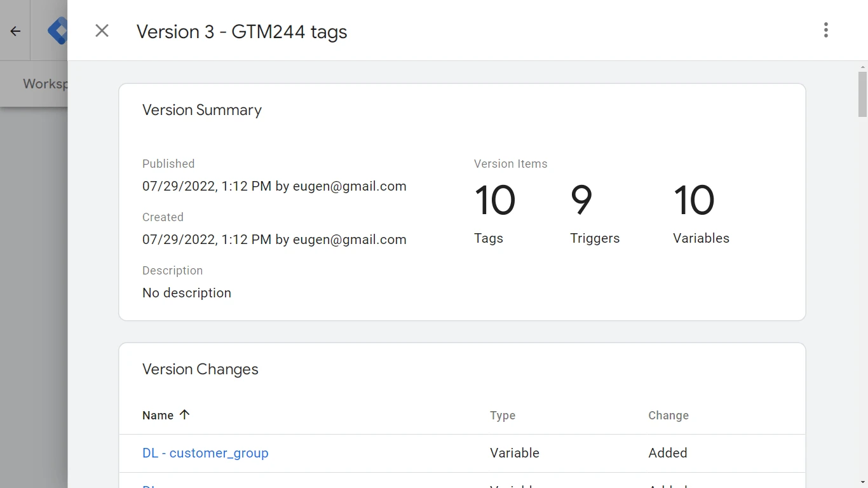Toggle the Name column sort arrow
This screenshot has height=488, width=868.
click(x=185, y=415)
